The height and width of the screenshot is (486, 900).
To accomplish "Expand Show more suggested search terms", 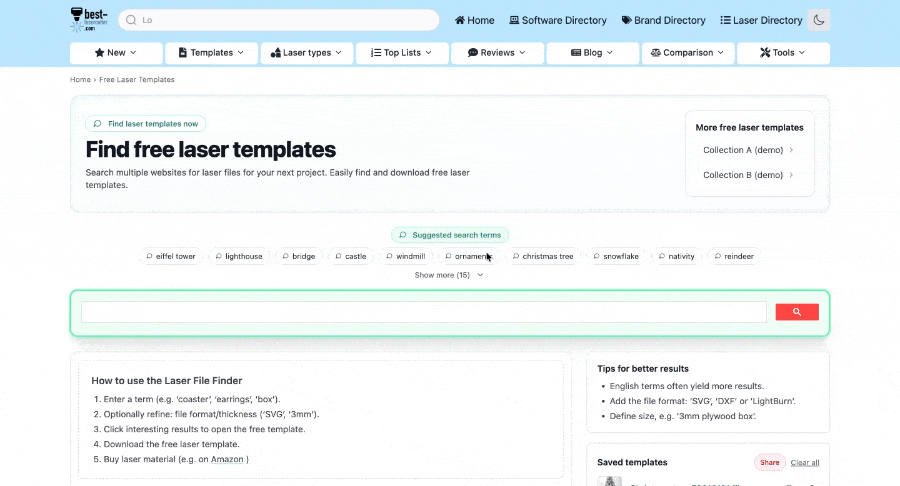I will pyautogui.click(x=449, y=275).
